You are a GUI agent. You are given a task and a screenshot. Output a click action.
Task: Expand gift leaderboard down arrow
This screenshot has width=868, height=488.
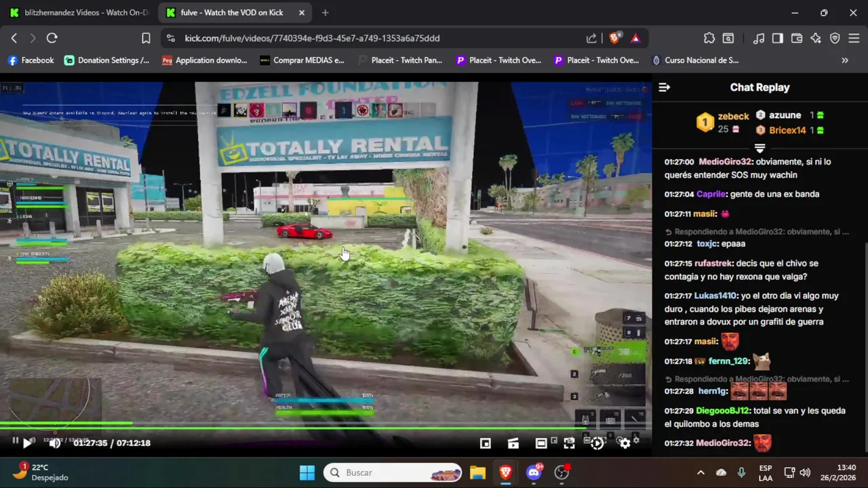click(x=759, y=148)
